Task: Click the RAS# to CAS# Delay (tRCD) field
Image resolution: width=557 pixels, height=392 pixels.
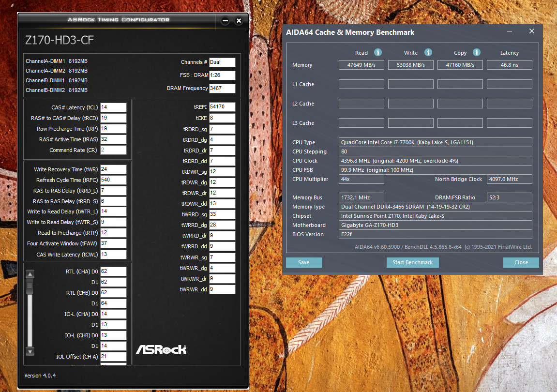Action: pyautogui.click(x=113, y=118)
